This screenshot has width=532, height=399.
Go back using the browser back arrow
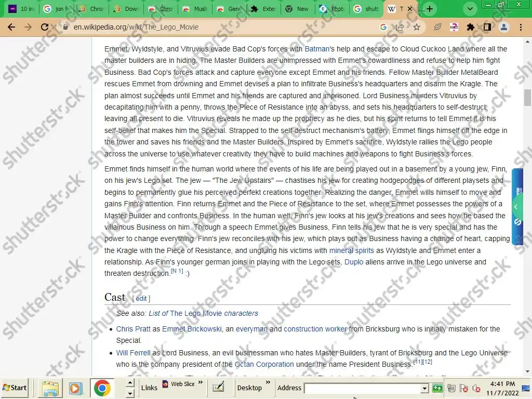11,27
